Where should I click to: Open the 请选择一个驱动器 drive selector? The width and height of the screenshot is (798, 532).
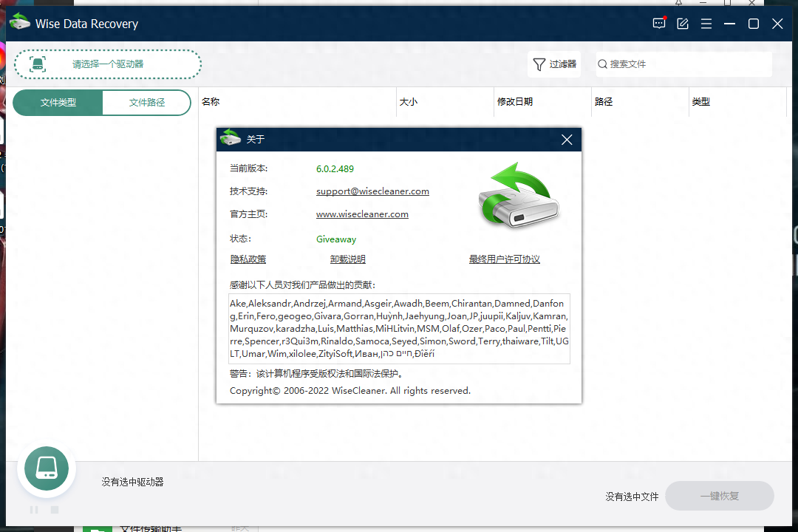coord(107,64)
